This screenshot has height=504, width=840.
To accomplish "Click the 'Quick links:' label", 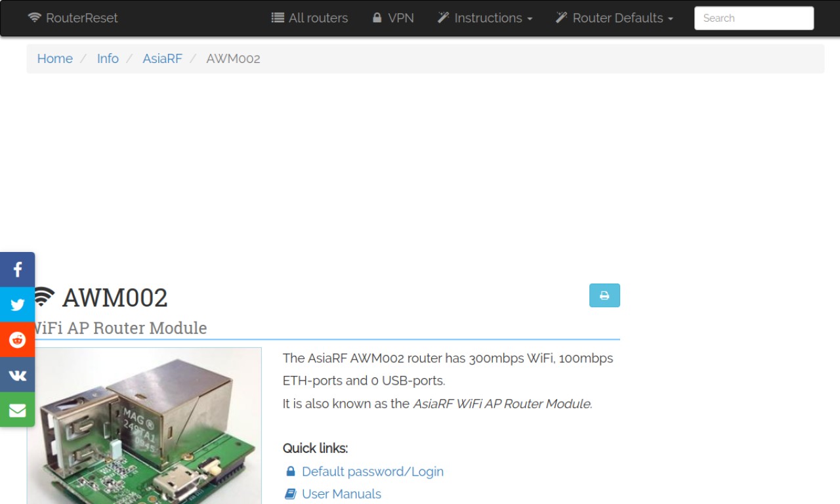I will tap(315, 448).
